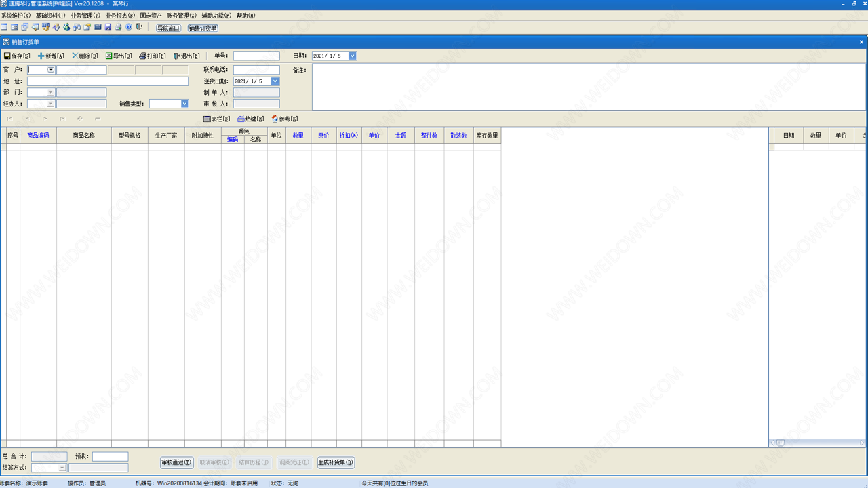Click the pencil wizard toolbar icon
Image resolution: width=868 pixels, height=488 pixels.
pos(56,27)
